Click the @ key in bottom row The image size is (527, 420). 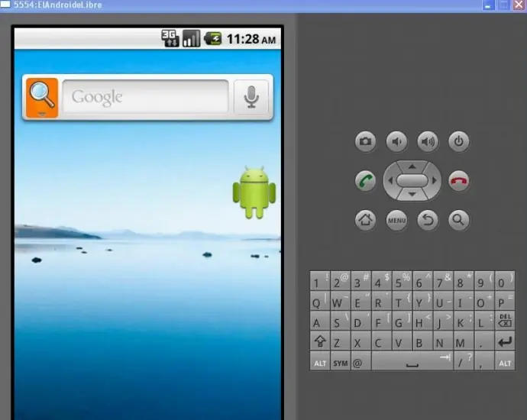point(361,361)
